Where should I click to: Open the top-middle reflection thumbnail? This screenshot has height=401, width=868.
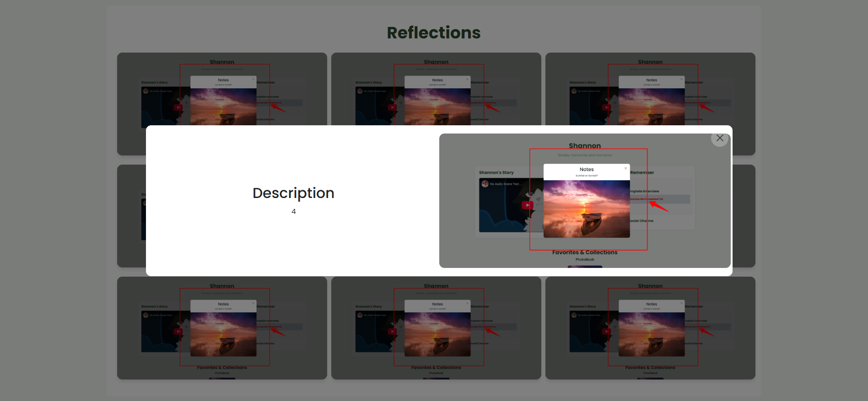pyautogui.click(x=436, y=89)
